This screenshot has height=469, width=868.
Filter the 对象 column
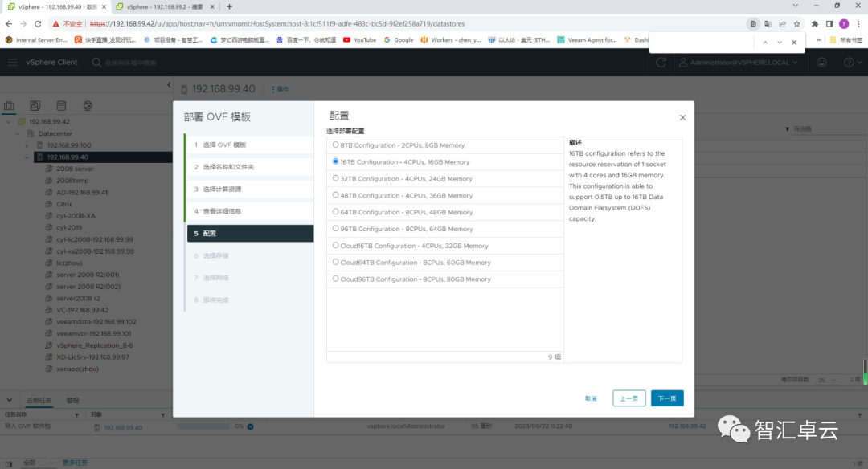coord(162,415)
